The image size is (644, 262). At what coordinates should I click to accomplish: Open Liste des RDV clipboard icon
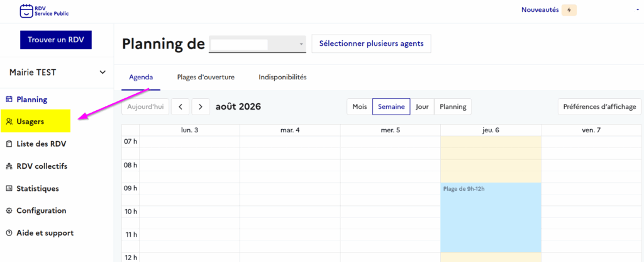point(9,144)
